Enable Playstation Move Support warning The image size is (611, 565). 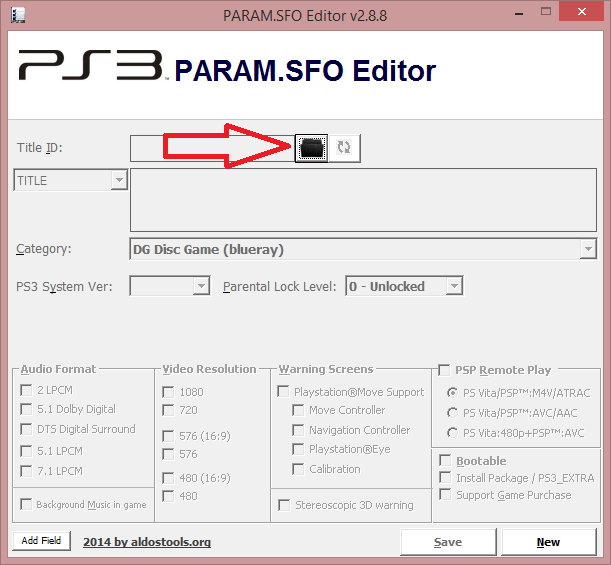[x=283, y=392]
